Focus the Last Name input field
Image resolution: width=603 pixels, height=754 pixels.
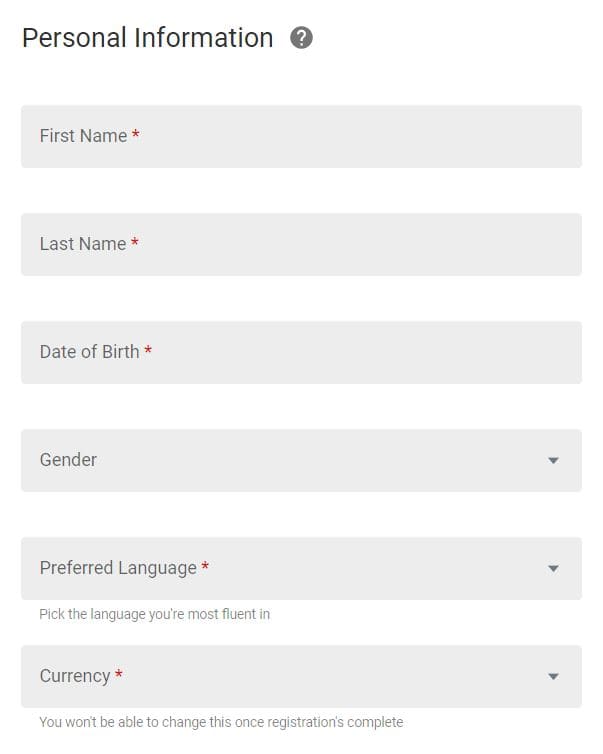pyautogui.click(x=302, y=245)
